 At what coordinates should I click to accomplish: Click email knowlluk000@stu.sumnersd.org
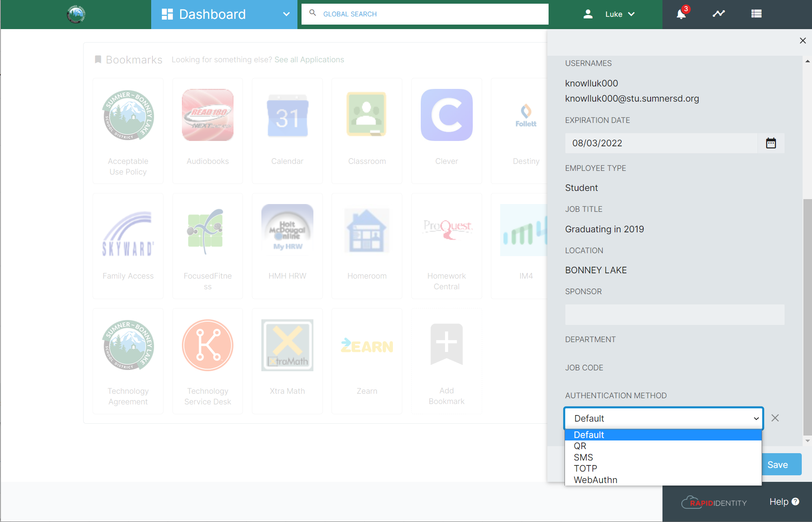click(632, 98)
